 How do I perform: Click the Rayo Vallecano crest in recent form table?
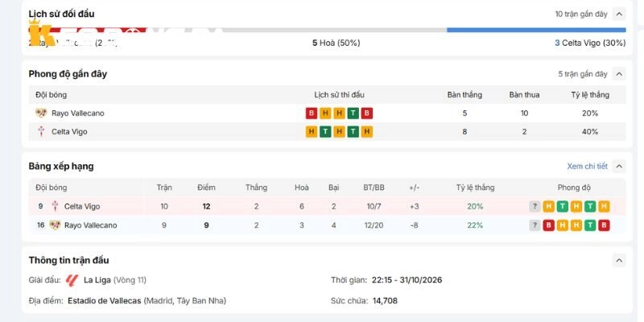(41, 113)
